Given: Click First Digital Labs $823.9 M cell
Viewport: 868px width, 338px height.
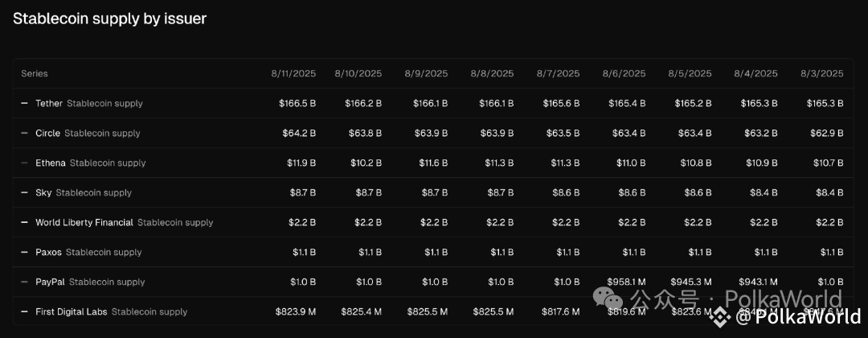Looking at the screenshot, I should [296, 311].
